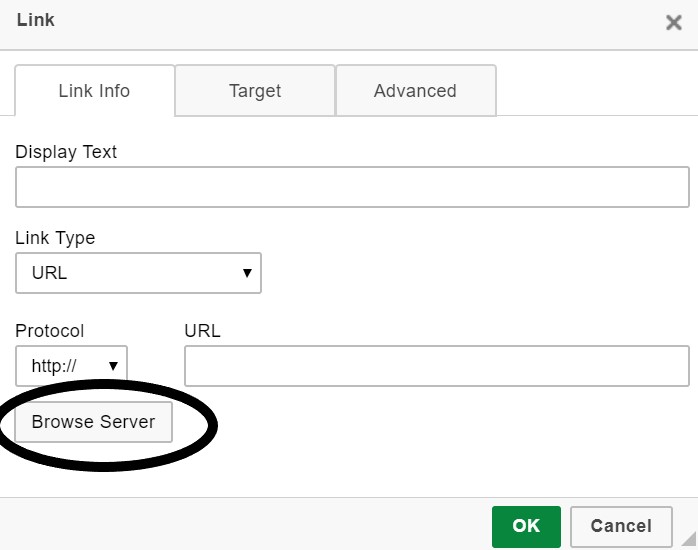The height and width of the screenshot is (550, 698).
Task: Go to the Advanced tab
Action: pyautogui.click(x=415, y=91)
